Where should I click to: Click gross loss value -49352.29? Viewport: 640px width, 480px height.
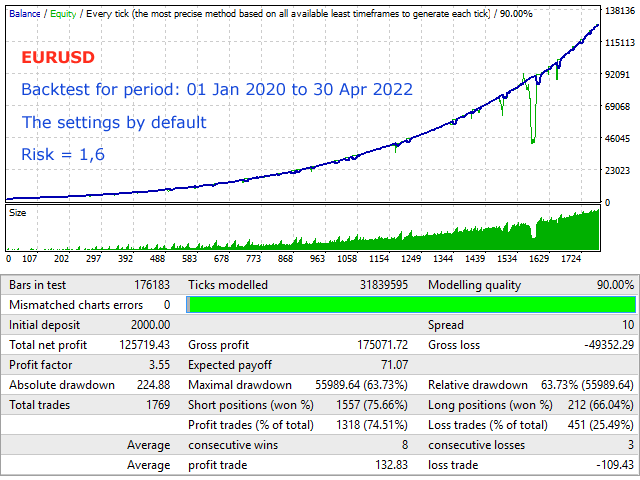click(x=609, y=345)
